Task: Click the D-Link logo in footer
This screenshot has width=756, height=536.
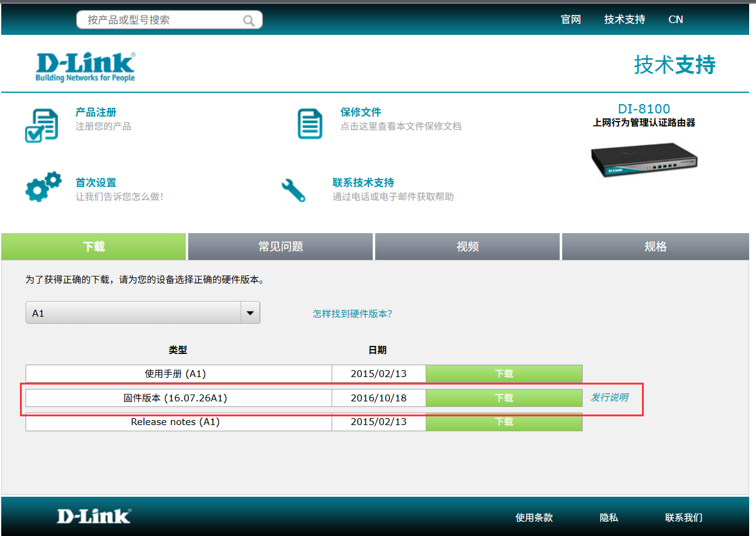Action: point(94,516)
